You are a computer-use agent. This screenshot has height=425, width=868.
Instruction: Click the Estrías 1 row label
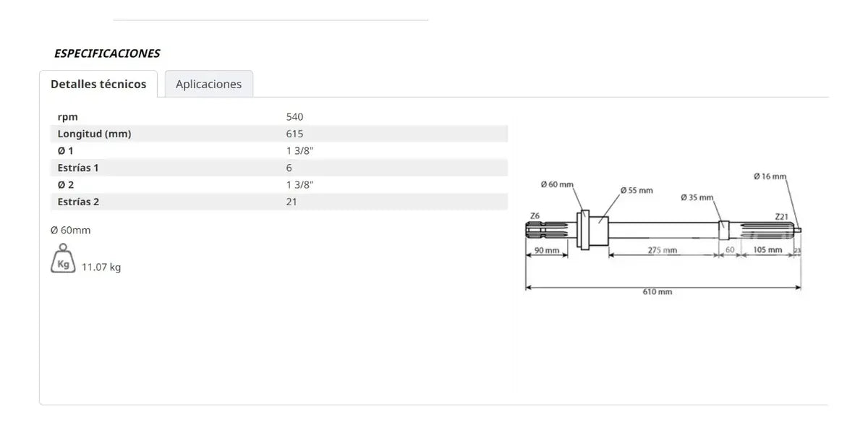(x=78, y=168)
